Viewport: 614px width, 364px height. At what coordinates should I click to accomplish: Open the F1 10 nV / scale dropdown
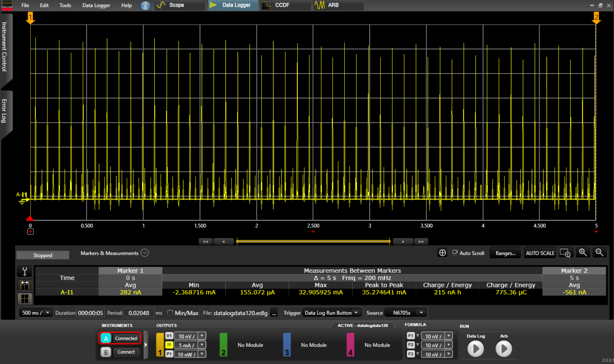(x=448, y=336)
